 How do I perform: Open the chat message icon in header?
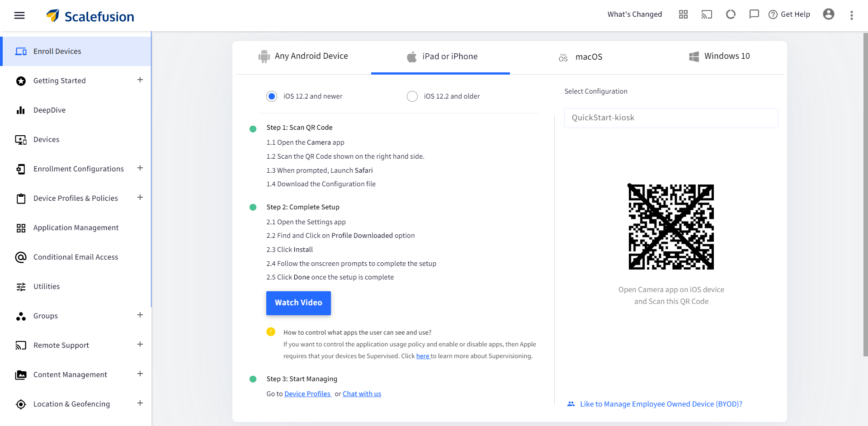tap(754, 14)
